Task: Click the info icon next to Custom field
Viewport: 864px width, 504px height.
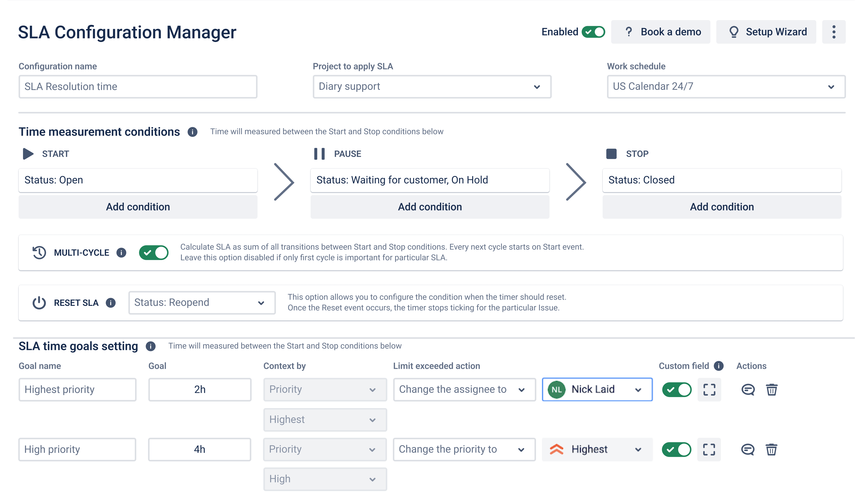Action: pyautogui.click(x=719, y=366)
